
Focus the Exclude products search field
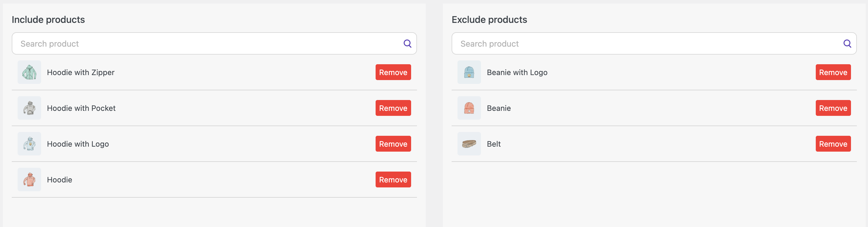pyautogui.click(x=654, y=43)
